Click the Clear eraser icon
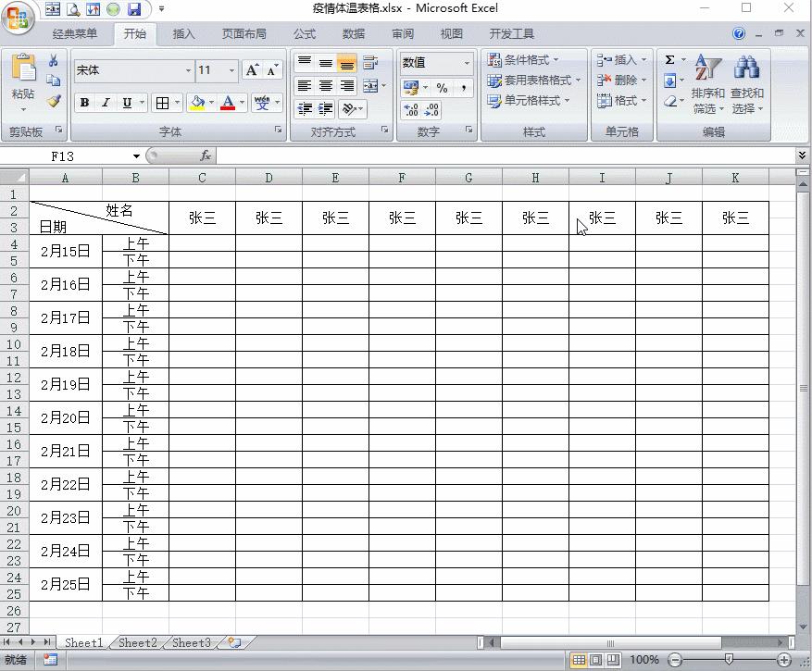This screenshot has height=671, width=812. [670, 101]
